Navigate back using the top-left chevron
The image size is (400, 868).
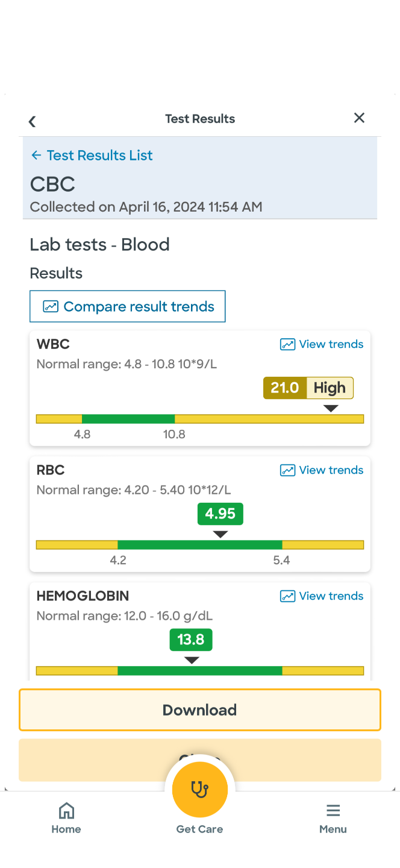32,121
